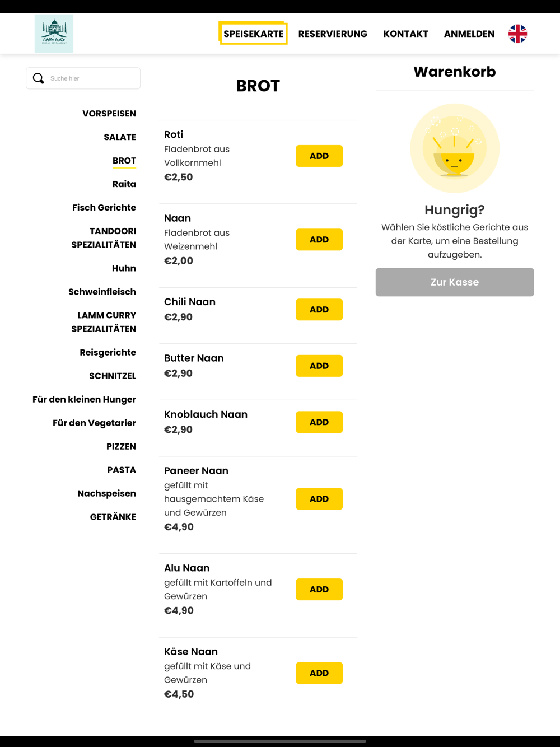
Task: Click the Little India restaurant logo
Action: pos(54,34)
